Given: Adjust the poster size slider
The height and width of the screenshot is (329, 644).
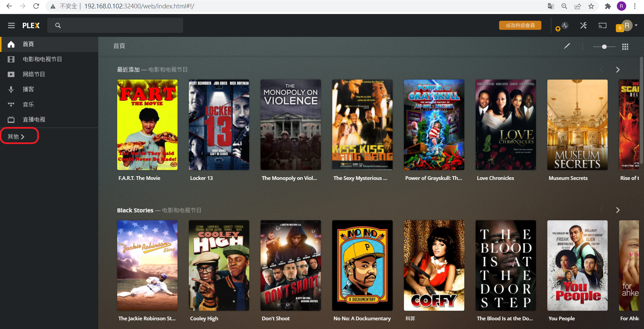Looking at the screenshot, I should tap(604, 47).
